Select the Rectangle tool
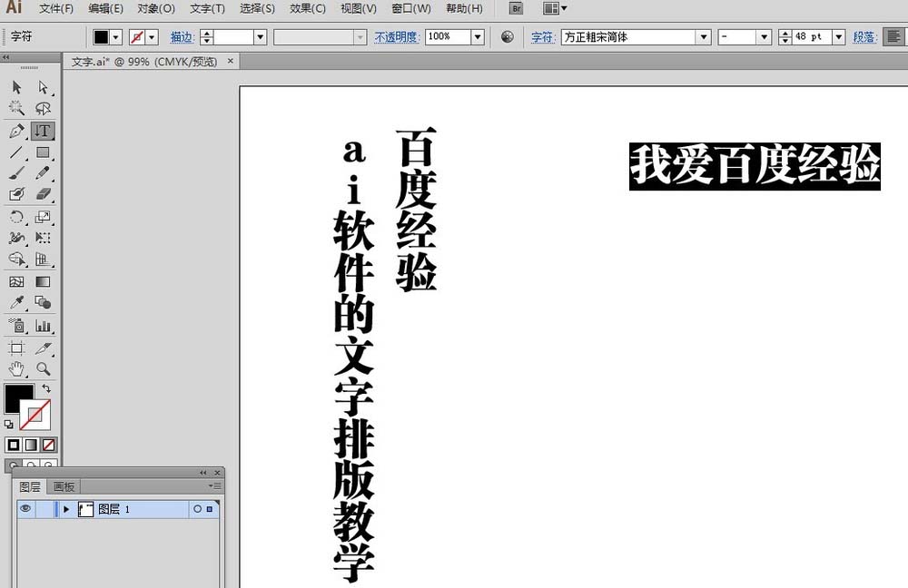 (43, 152)
